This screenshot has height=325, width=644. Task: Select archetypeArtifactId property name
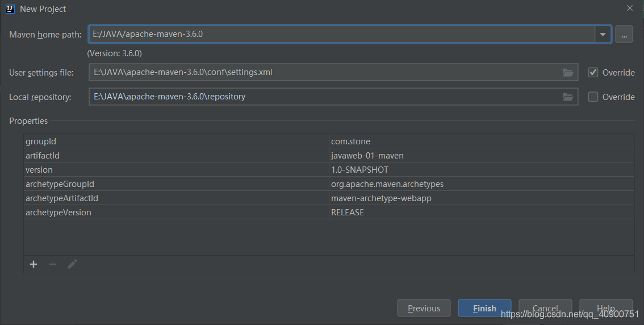tap(61, 198)
